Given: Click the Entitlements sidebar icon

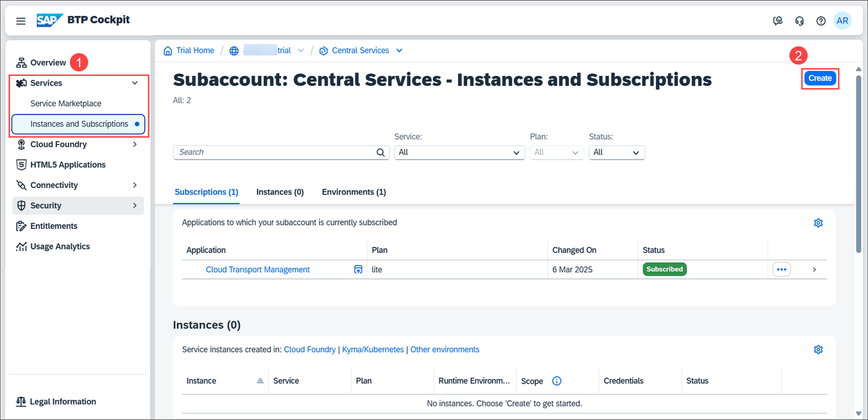Looking at the screenshot, I should (x=22, y=227).
